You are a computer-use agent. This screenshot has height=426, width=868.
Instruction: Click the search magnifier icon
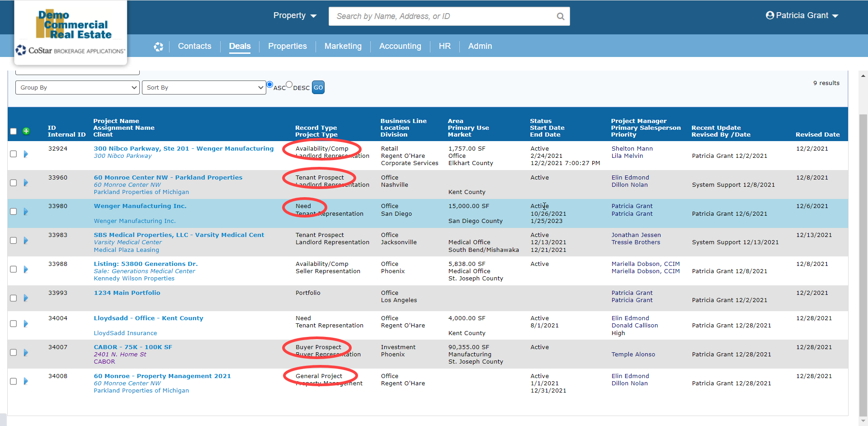coord(560,16)
